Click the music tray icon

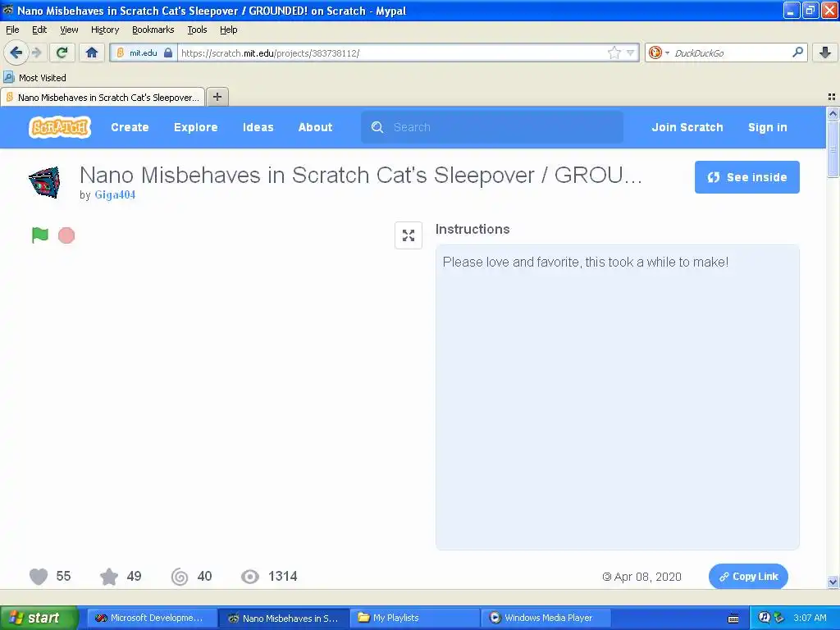coord(765,618)
